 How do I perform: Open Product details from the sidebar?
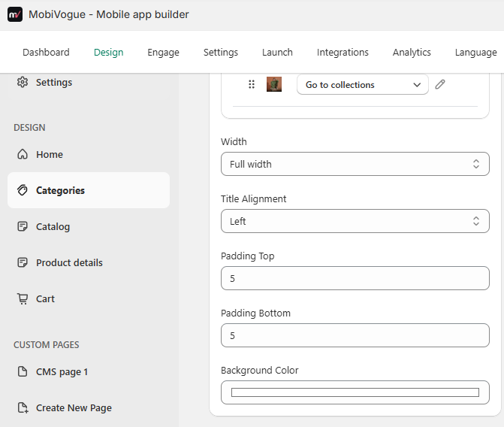[89, 262]
